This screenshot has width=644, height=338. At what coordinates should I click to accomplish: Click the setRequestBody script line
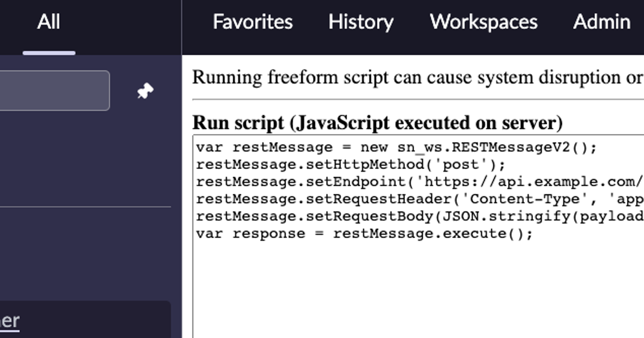[419, 216]
